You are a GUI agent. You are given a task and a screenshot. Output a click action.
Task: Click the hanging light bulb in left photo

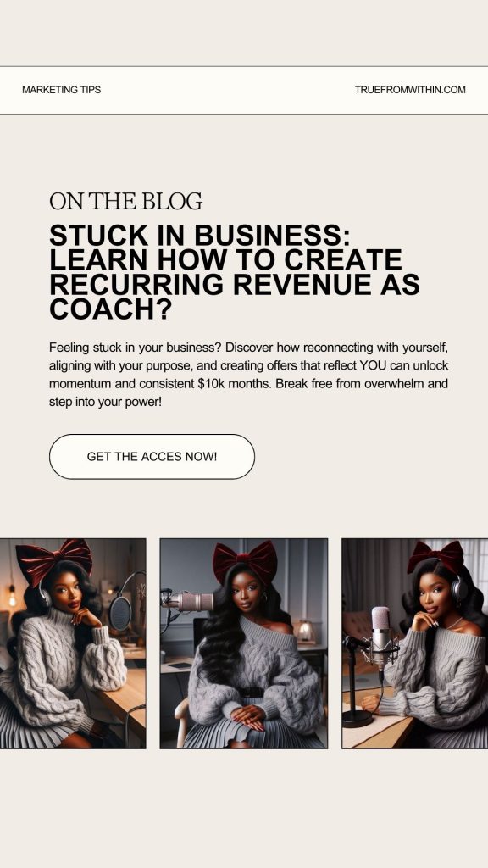(12, 594)
